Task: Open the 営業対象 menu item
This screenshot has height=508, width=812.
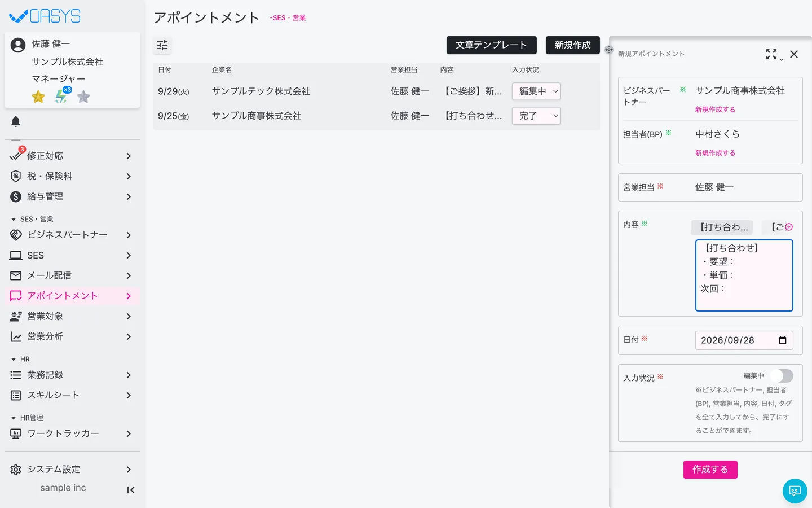Action: 72,316
